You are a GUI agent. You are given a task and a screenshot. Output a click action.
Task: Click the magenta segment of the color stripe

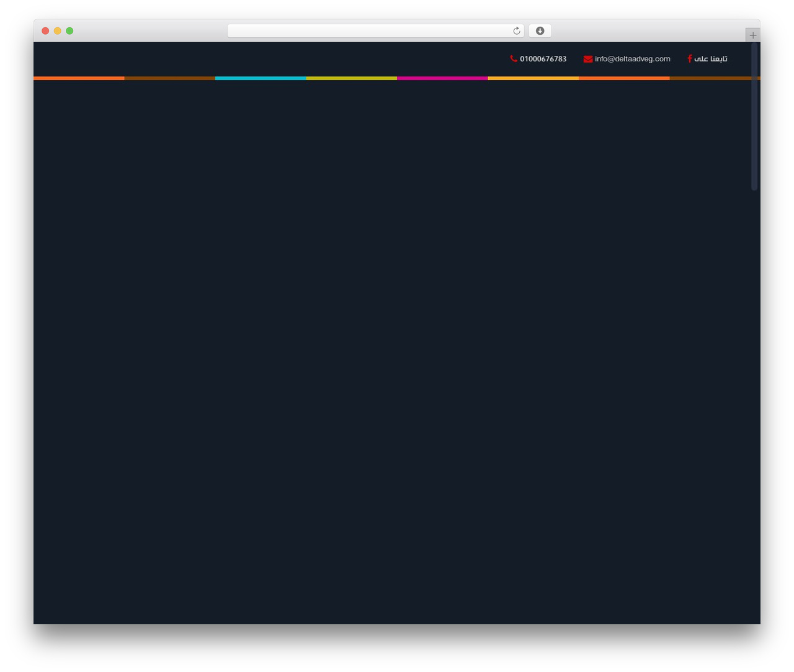tap(442, 78)
